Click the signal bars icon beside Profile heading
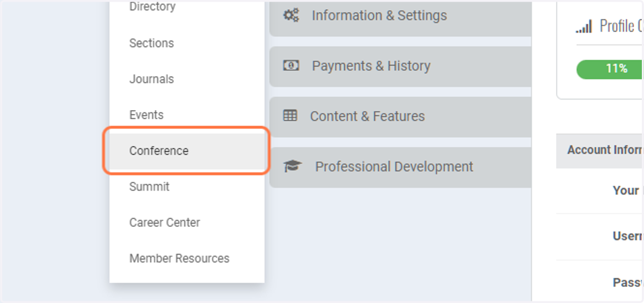Viewport: 644px width, 303px height. click(584, 26)
